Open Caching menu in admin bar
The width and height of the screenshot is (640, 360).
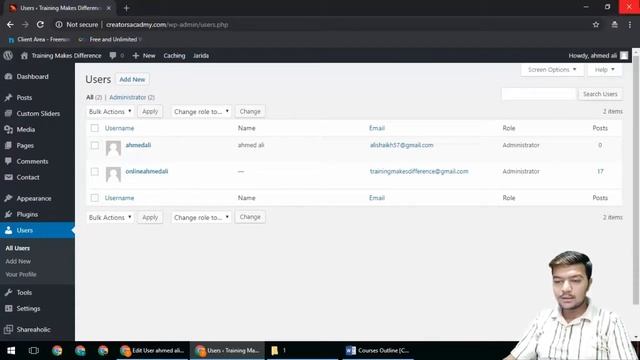(174, 56)
